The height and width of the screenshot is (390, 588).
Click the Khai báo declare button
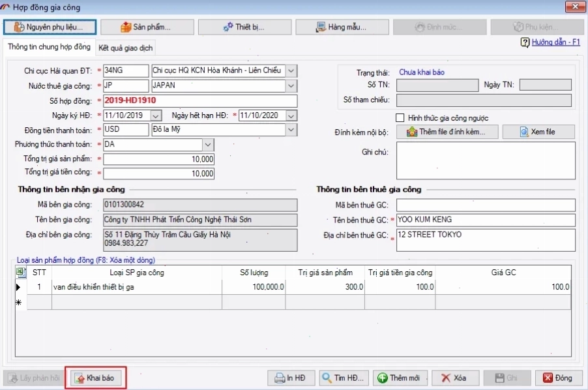coord(95,378)
